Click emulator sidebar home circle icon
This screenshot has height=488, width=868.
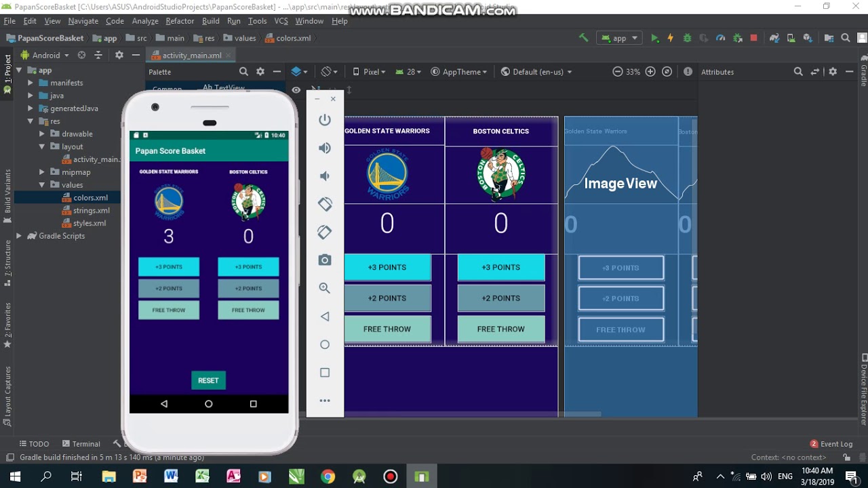pyautogui.click(x=325, y=344)
